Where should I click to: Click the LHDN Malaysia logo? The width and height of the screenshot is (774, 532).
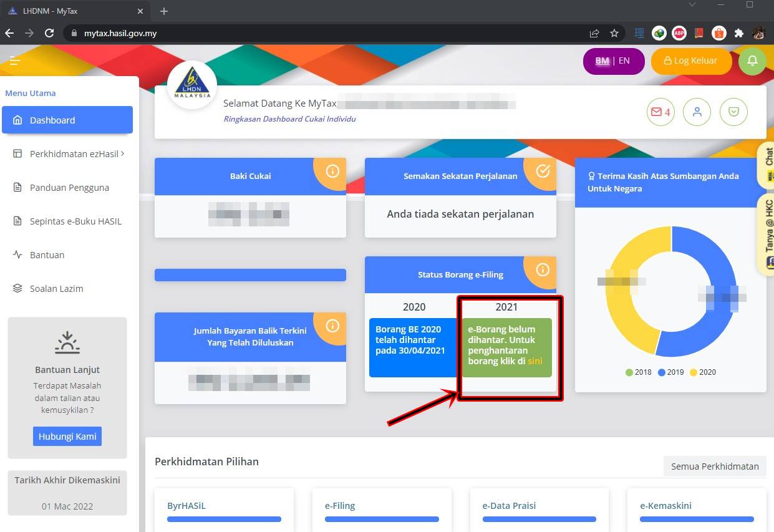pos(192,85)
